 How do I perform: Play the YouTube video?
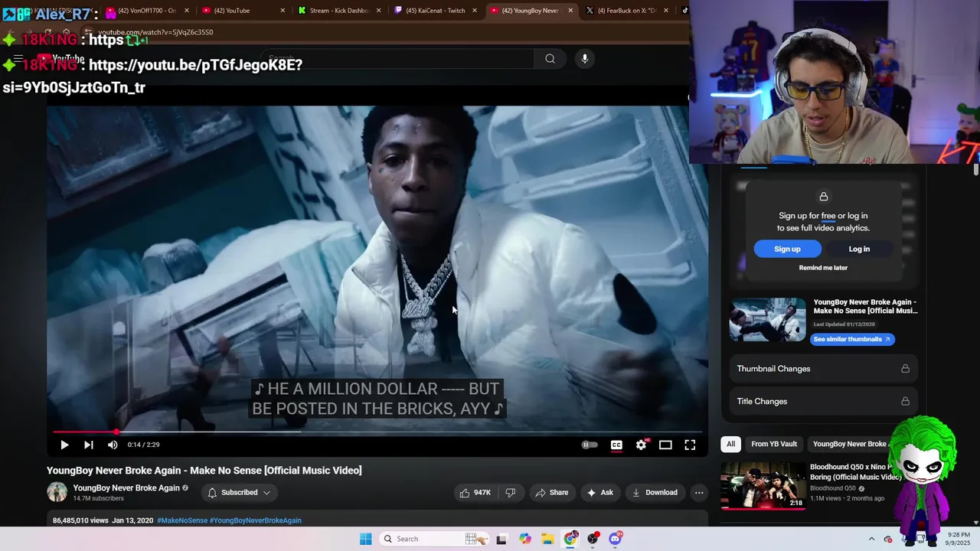point(64,445)
